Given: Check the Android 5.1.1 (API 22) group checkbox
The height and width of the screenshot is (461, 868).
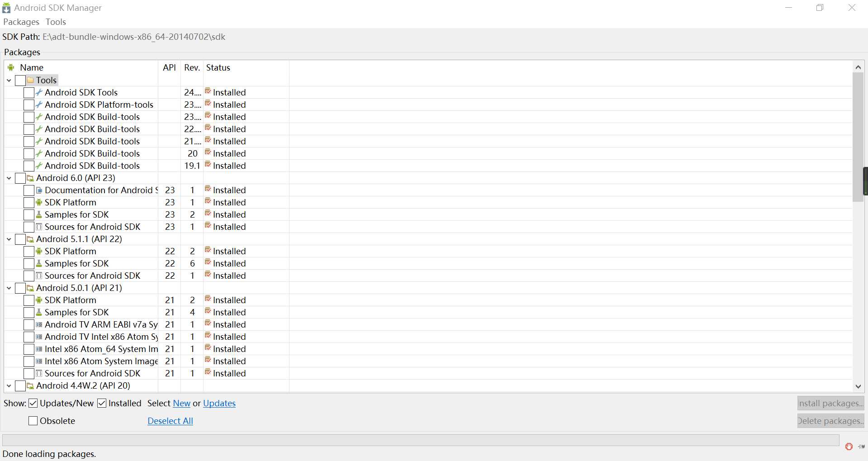Looking at the screenshot, I should tap(20, 239).
